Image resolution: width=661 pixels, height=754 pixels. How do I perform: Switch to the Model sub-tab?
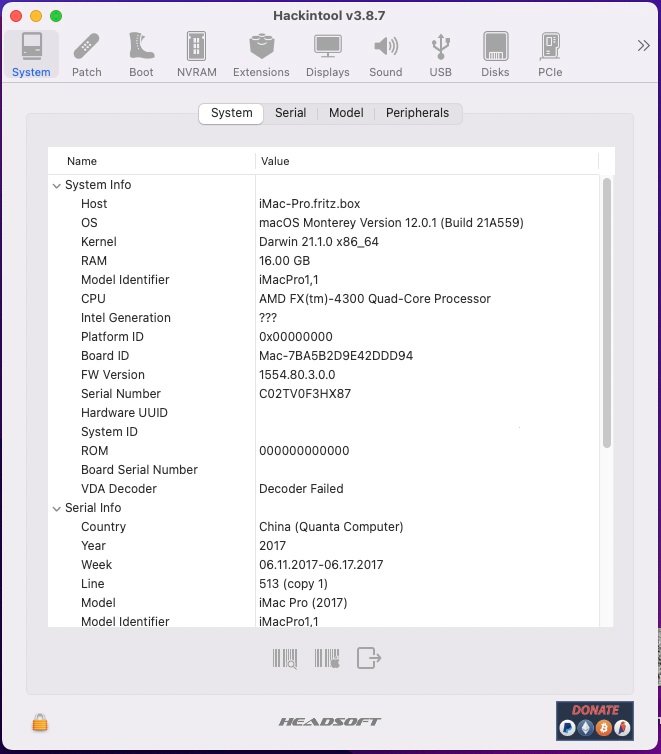click(346, 113)
